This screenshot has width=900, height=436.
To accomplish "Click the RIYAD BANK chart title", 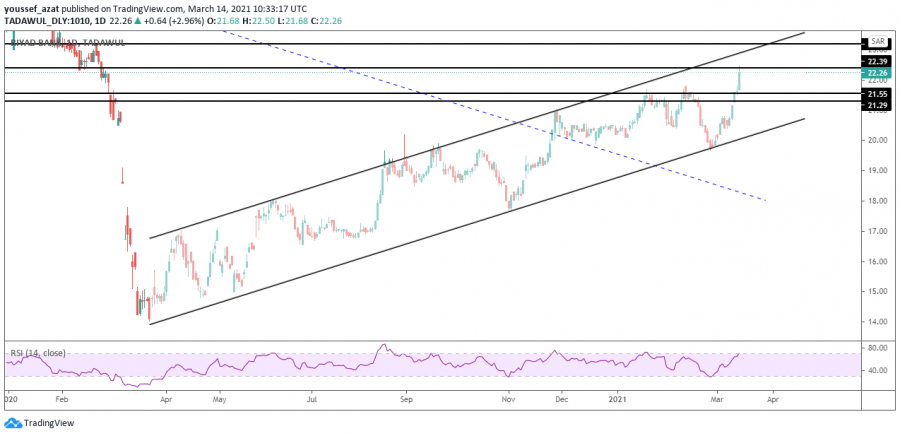I will [45, 41].
